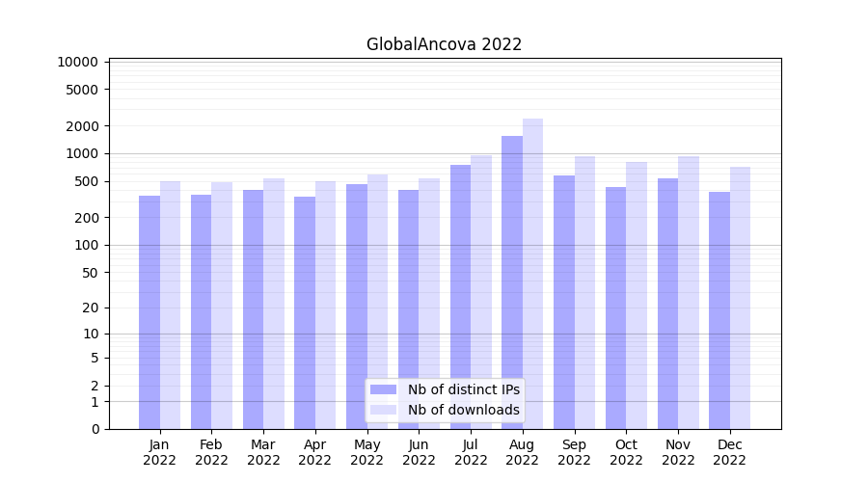
Task: Click the August 2022 distinct IPs bar
Action: point(512,282)
